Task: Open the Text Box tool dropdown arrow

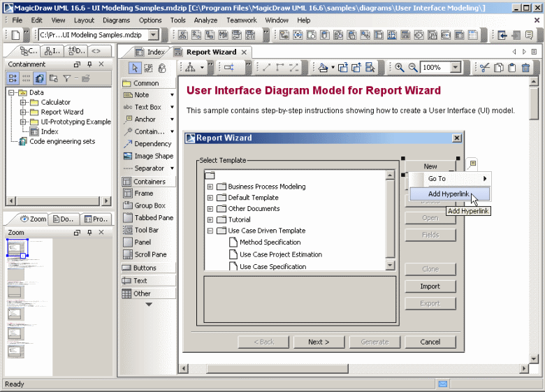Action: point(172,107)
